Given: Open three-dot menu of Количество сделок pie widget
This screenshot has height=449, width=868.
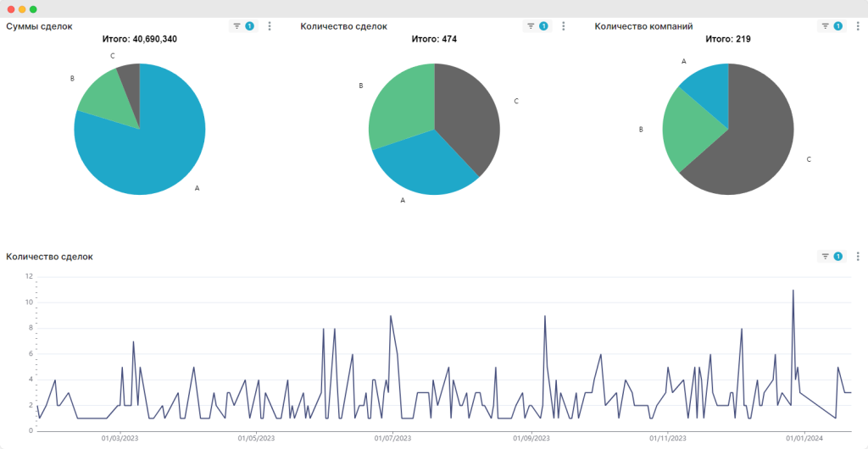Looking at the screenshot, I should 564,26.
